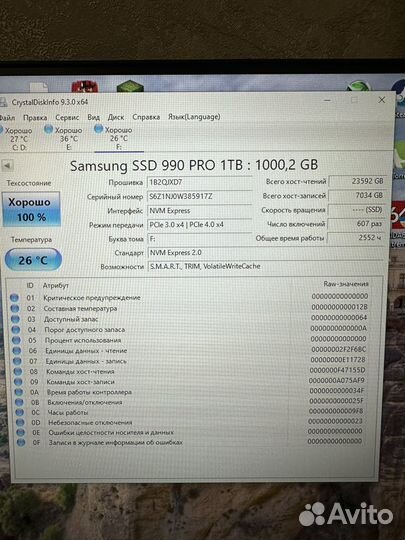Click the total host reads value 23592 GB
405x540 pixels.
pyautogui.click(x=357, y=181)
